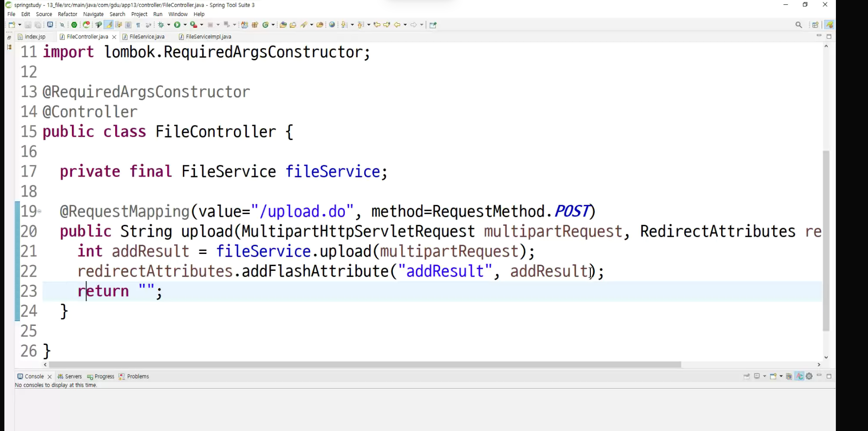Click the editor vertical scrollbar thumb
Viewport: 868px width, 431px height.
coord(826,241)
